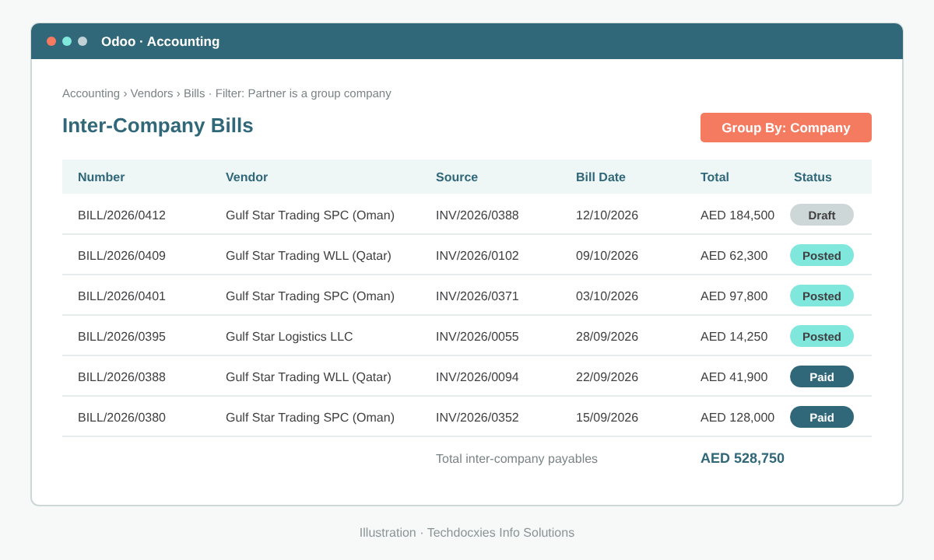
Task: Go to Bills in the breadcrumb
Action: point(195,93)
